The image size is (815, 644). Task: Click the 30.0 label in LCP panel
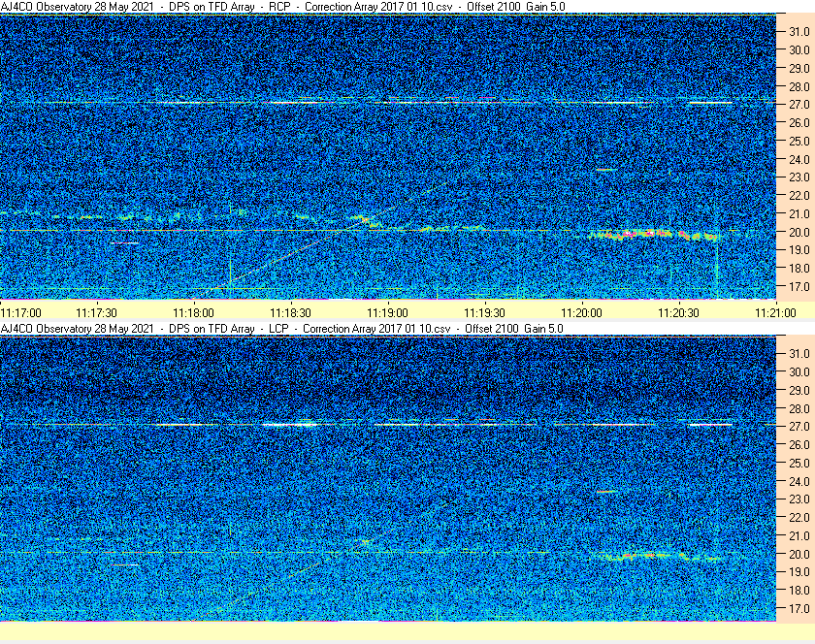click(x=799, y=371)
